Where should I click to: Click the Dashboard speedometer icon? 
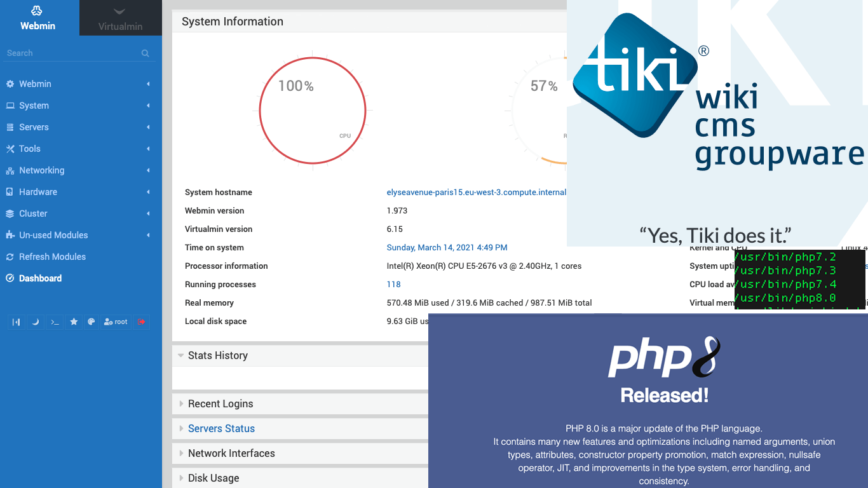click(x=10, y=278)
